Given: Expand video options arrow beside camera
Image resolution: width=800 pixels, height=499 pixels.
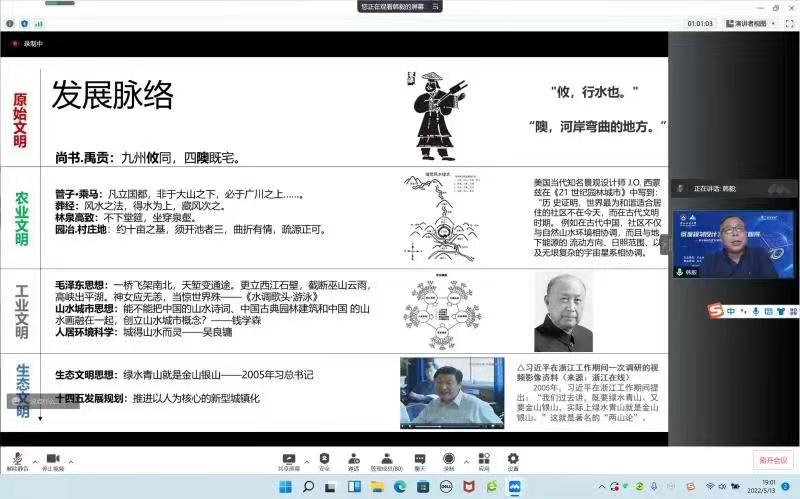Looking at the screenshot, I should pos(70,462).
